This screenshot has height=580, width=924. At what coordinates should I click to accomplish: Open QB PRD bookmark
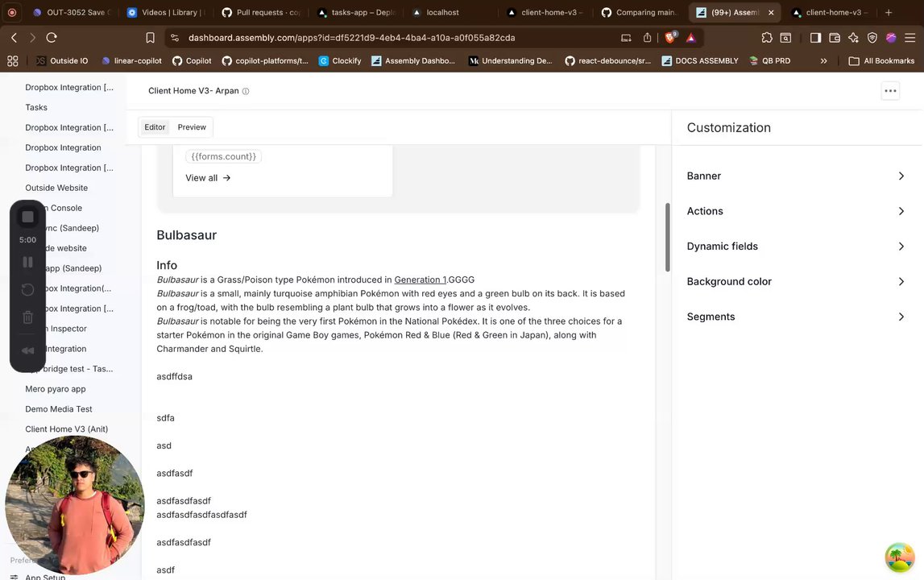(769, 60)
